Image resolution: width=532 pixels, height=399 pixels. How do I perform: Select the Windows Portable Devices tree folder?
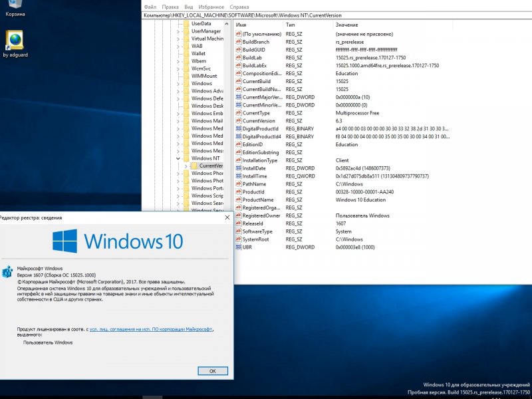click(x=207, y=188)
